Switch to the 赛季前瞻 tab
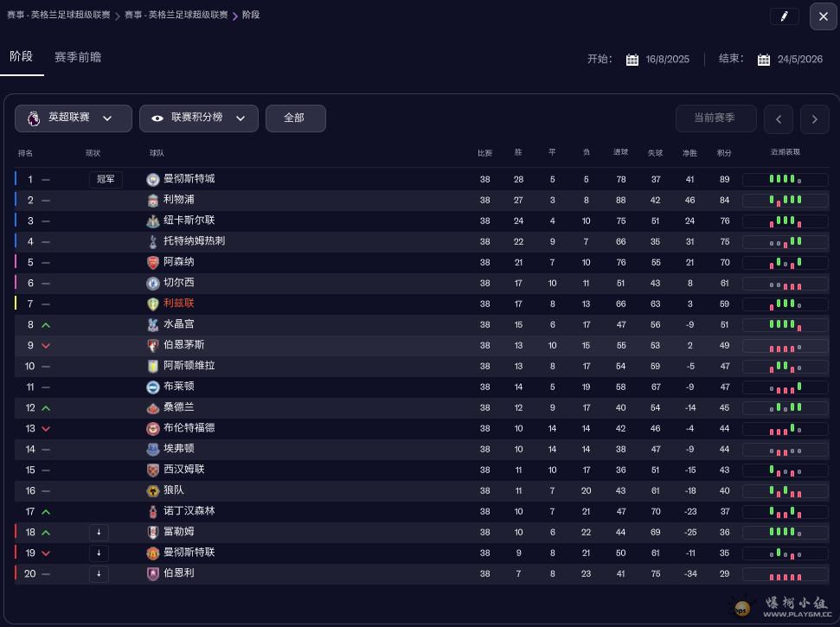This screenshot has width=840, height=627. click(x=78, y=57)
